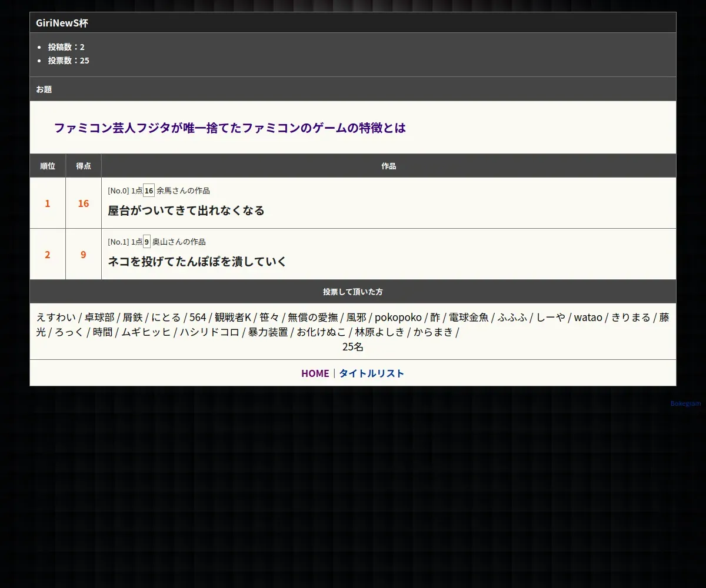Image resolution: width=706 pixels, height=588 pixels.
Task: Click voter name 林原よしき
Action: (379, 332)
